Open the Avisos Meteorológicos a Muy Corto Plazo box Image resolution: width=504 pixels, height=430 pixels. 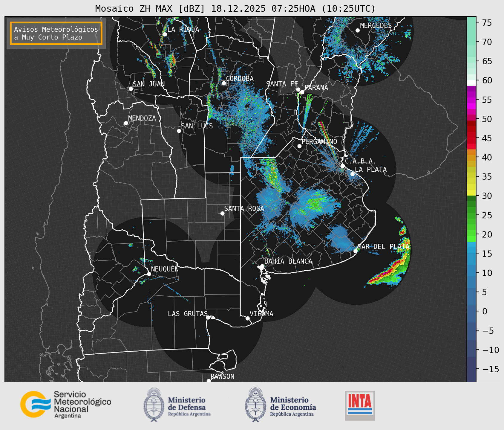pos(56,33)
